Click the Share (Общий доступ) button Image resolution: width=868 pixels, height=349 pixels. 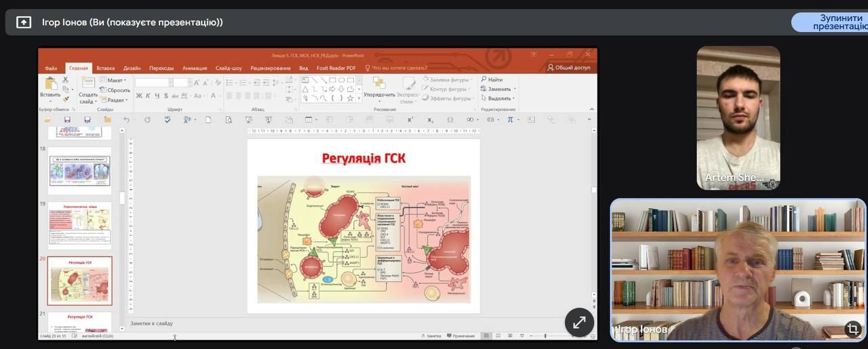point(569,68)
